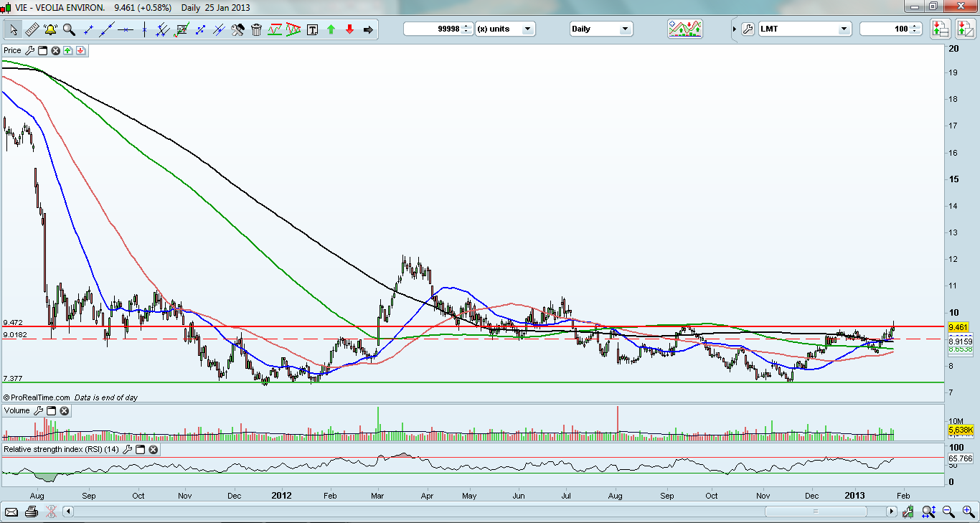
Task: Click the trash bin delete objects icon
Action: 256,29
